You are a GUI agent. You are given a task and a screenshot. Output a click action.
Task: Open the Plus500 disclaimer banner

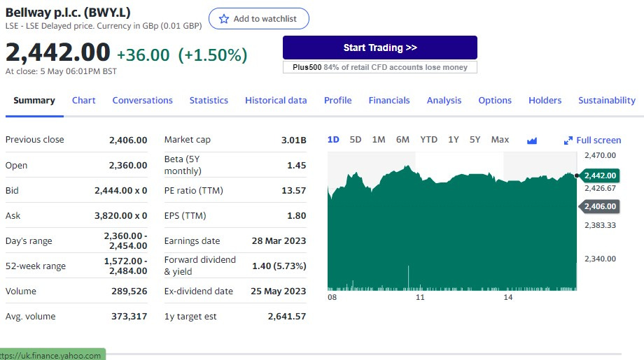click(x=380, y=67)
